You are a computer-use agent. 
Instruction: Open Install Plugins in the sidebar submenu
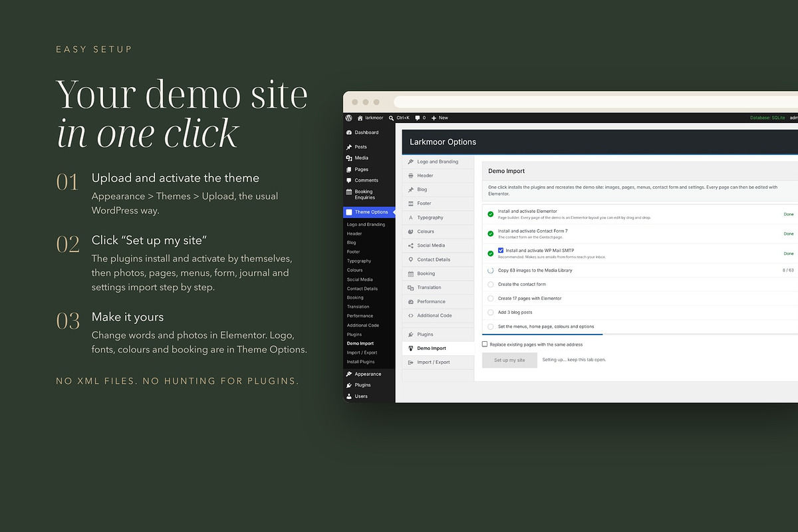click(x=361, y=362)
